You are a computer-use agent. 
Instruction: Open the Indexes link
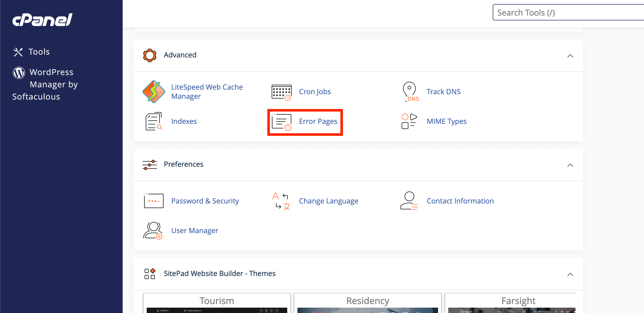[184, 121]
